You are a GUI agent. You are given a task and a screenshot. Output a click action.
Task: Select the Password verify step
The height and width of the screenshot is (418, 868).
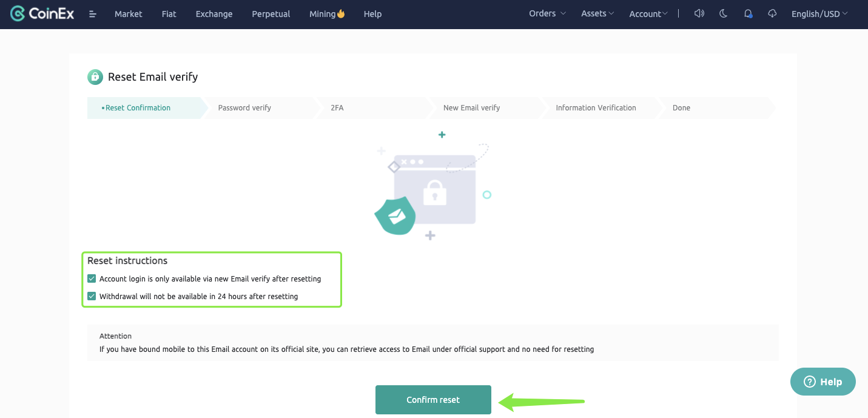[x=244, y=108]
